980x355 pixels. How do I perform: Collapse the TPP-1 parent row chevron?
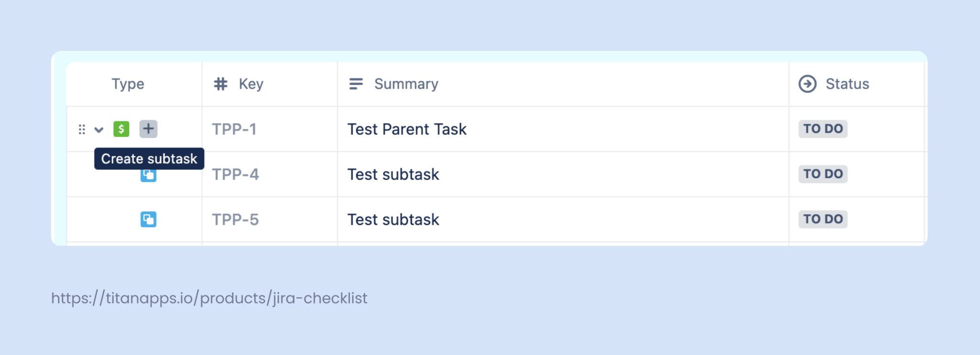[99, 129]
